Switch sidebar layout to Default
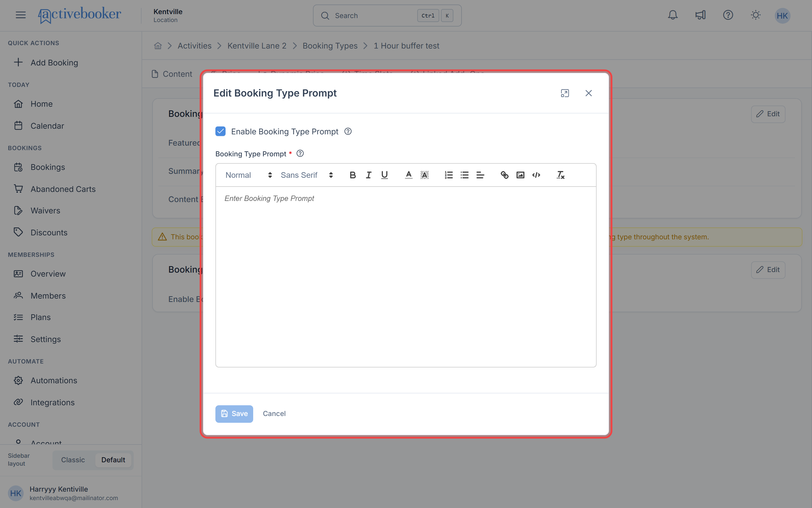The image size is (812, 508). [x=113, y=460]
